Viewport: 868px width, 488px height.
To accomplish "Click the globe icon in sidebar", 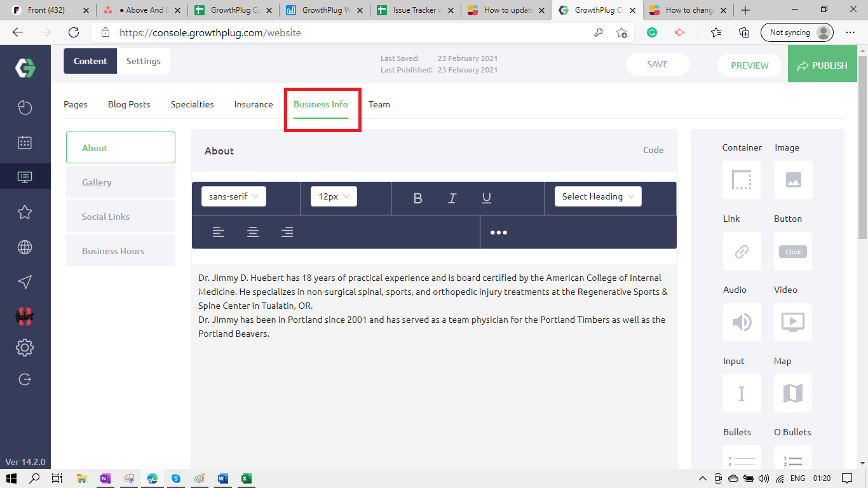I will (25, 247).
